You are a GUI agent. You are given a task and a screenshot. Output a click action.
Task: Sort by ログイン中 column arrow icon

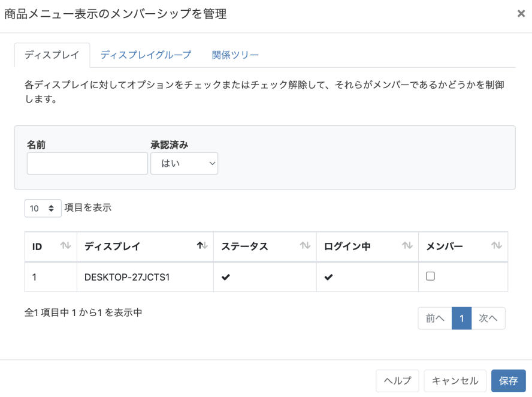coord(407,245)
